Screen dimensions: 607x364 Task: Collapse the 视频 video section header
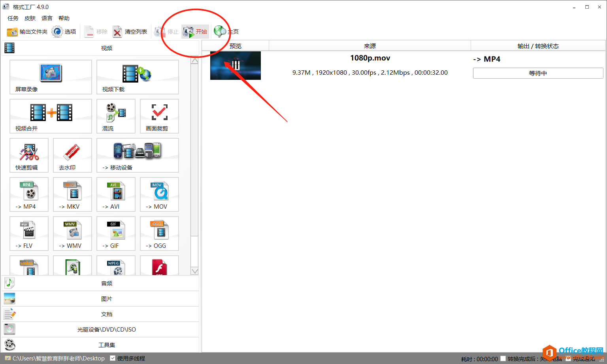[100, 48]
